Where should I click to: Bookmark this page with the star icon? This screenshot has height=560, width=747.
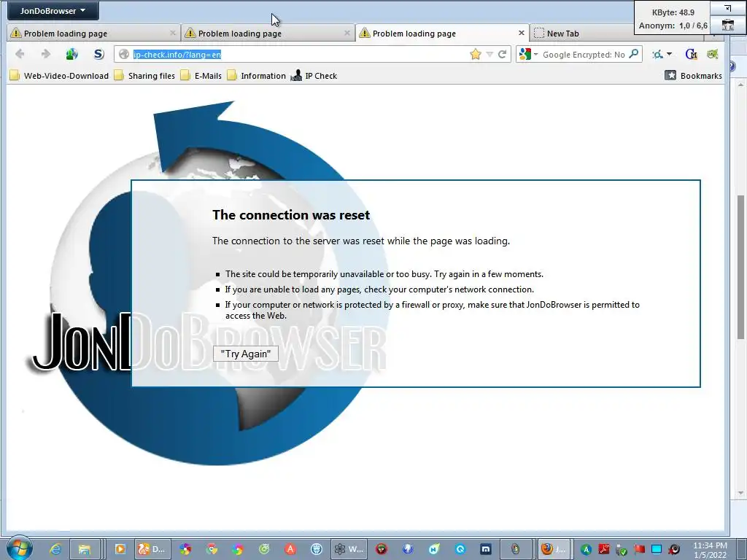pyautogui.click(x=475, y=54)
